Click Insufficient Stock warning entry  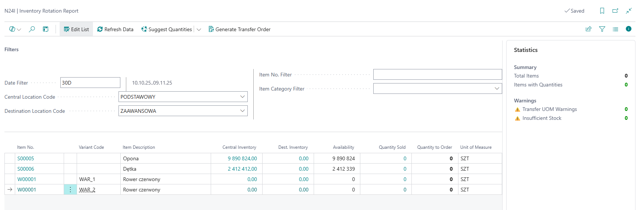[542, 118]
